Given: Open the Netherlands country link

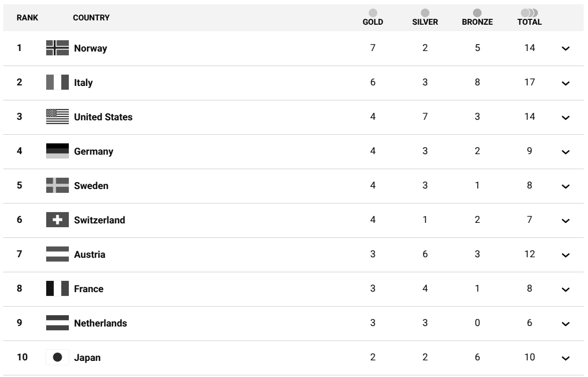Looking at the screenshot, I should point(101,323).
